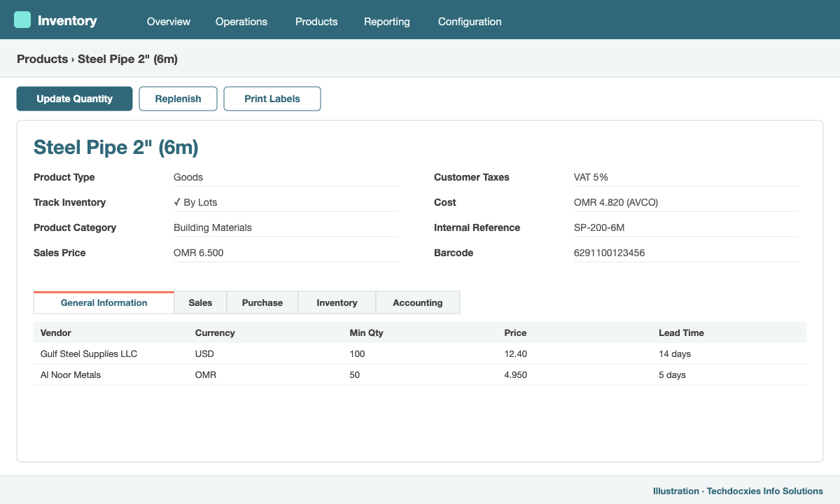This screenshot has height=504, width=840.
Task: Click the Replenish button
Action: click(178, 99)
